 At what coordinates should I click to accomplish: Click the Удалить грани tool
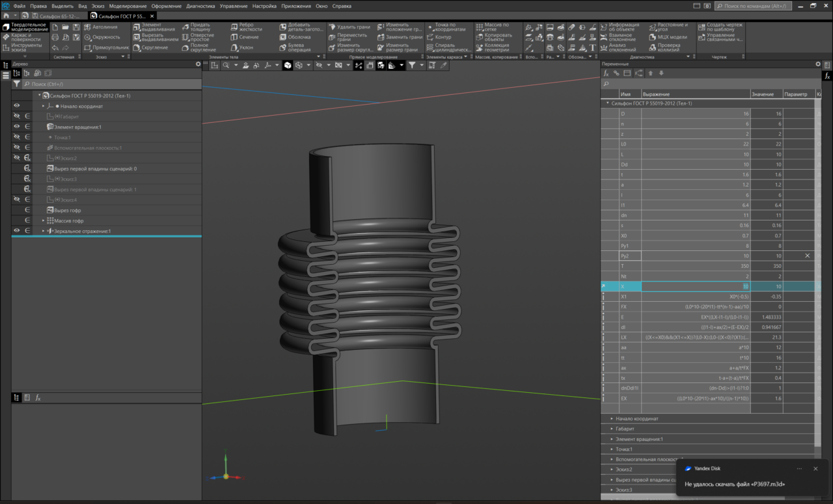pos(349,27)
